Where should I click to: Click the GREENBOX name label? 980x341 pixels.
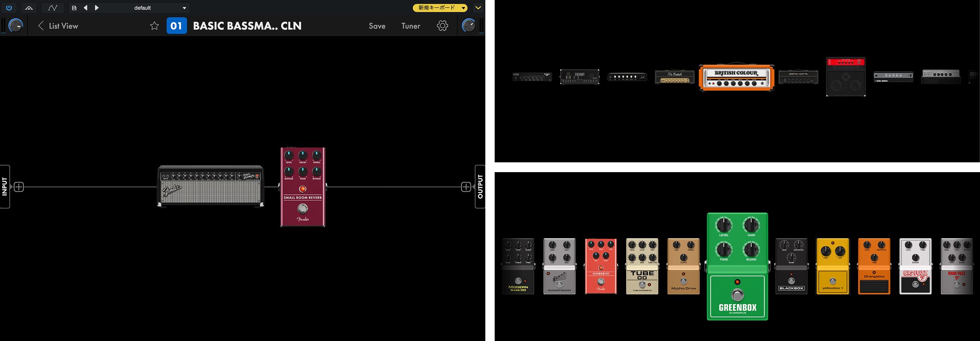pos(737,307)
